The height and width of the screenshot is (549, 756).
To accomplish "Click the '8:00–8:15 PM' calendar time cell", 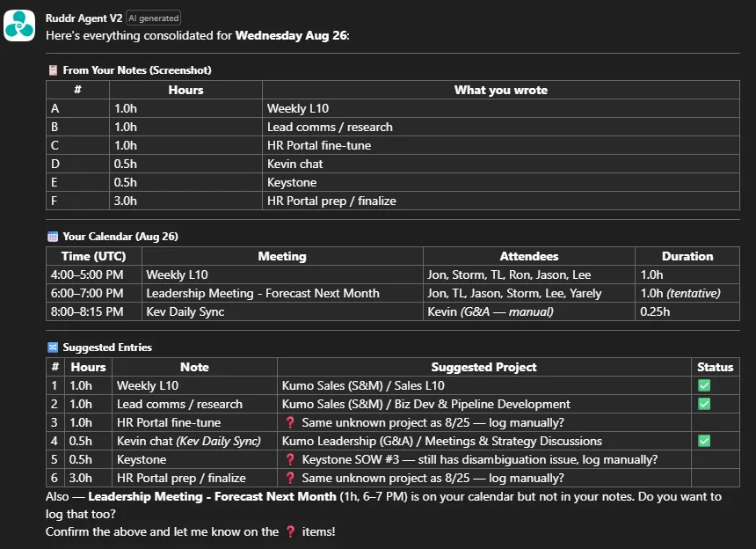I will click(x=94, y=311).
